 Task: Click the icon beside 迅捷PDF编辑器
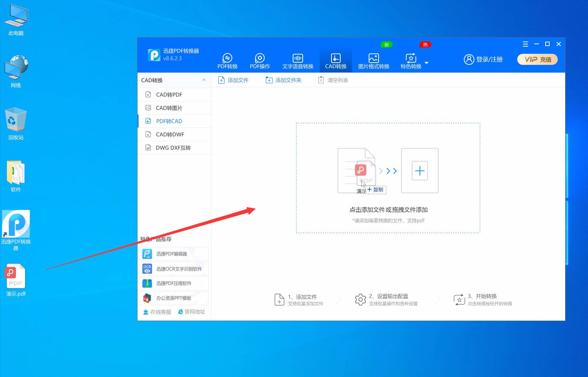point(147,254)
